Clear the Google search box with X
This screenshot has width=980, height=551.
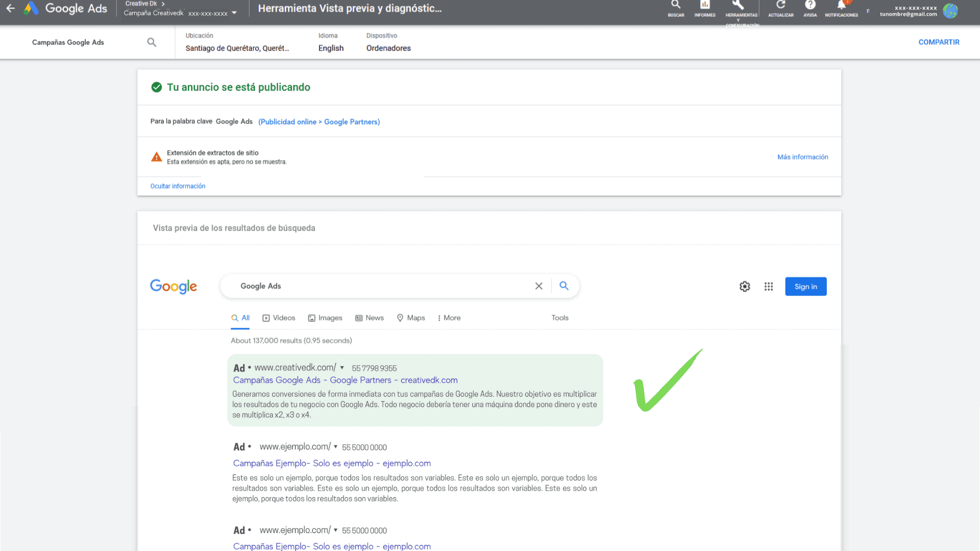(x=538, y=286)
